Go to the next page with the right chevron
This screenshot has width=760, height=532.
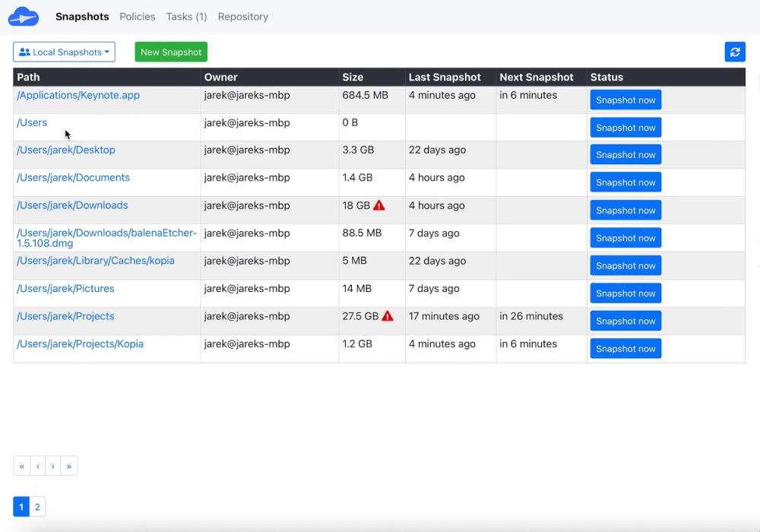click(x=53, y=466)
